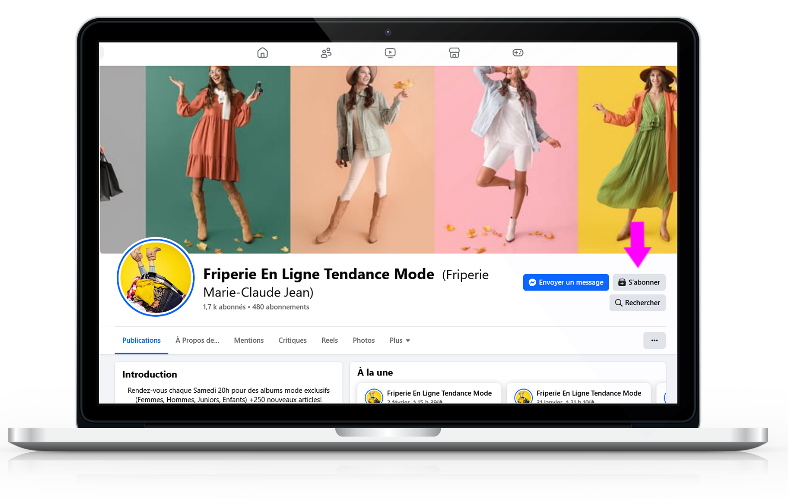This screenshot has width=788, height=499.
Task: Click the page's round profile picture
Action: [155, 278]
